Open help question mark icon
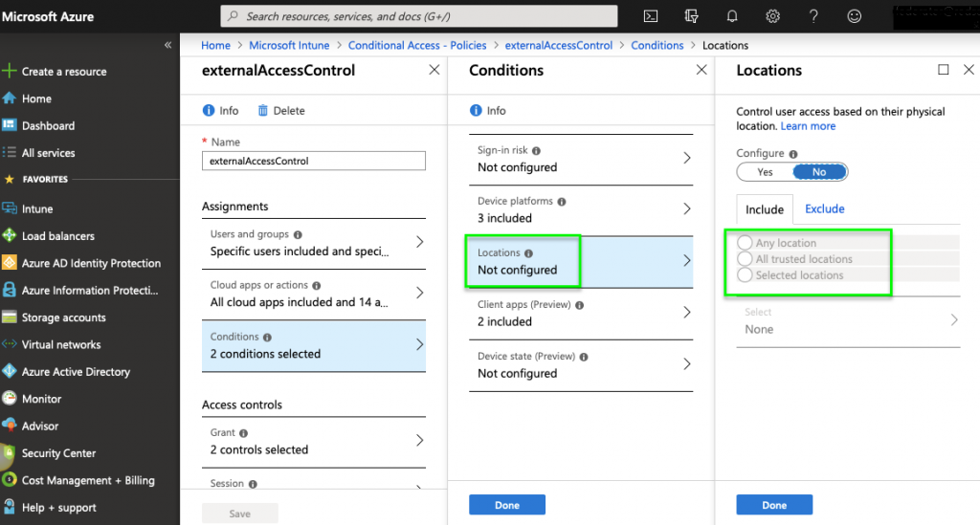 813,16
